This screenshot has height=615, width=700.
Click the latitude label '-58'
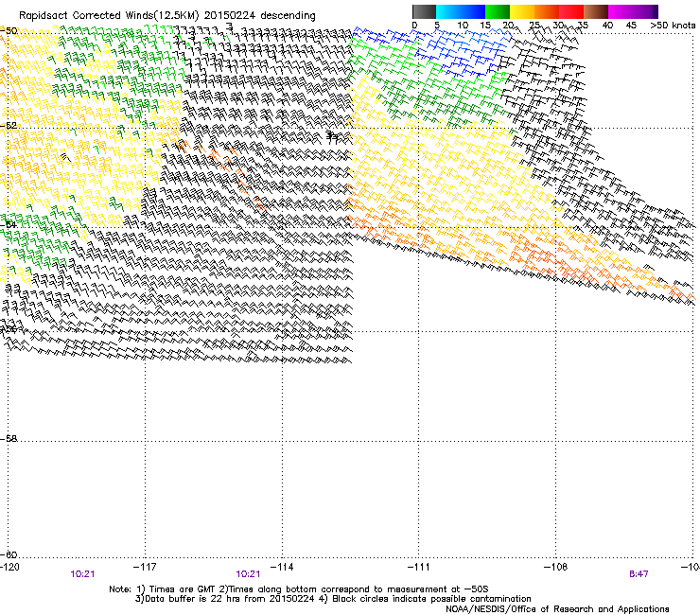point(9,439)
